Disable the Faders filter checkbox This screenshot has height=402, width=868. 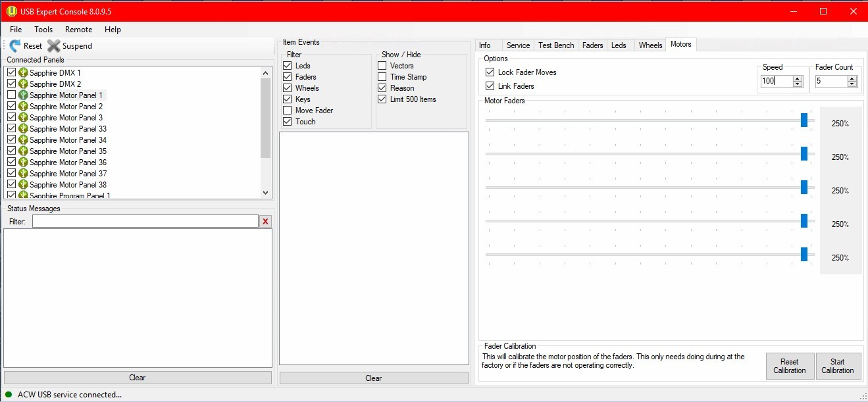[288, 77]
